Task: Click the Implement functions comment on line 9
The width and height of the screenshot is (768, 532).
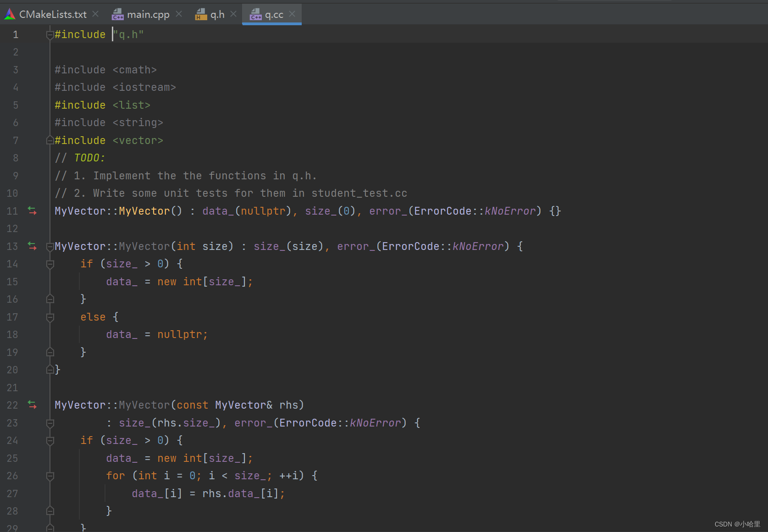Action: coord(186,176)
